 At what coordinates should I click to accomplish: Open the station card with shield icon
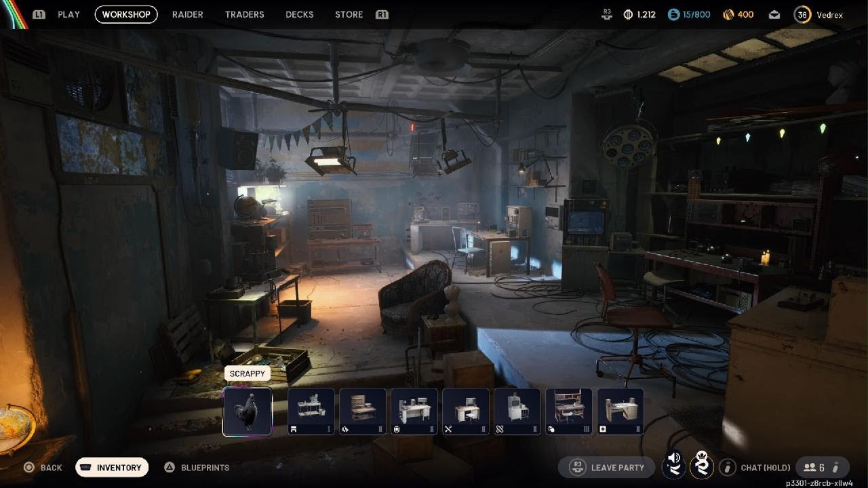[x=414, y=411]
